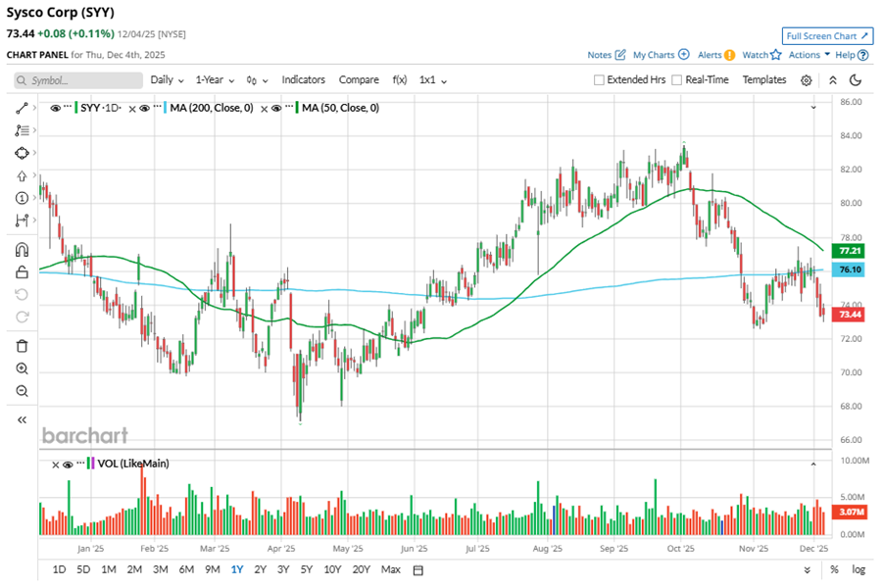Open the Compare menu
Viewport: 884px width, 588px height.
point(359,80)
